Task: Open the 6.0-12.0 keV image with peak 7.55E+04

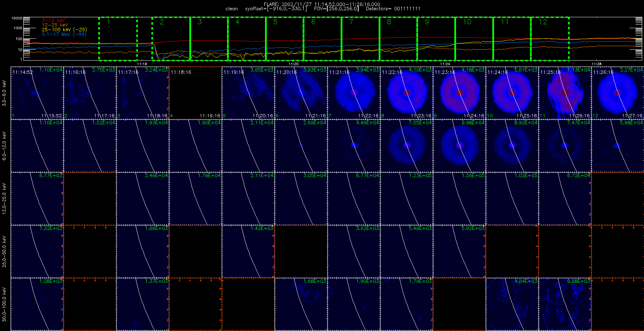Action: (x=406, y=146)
